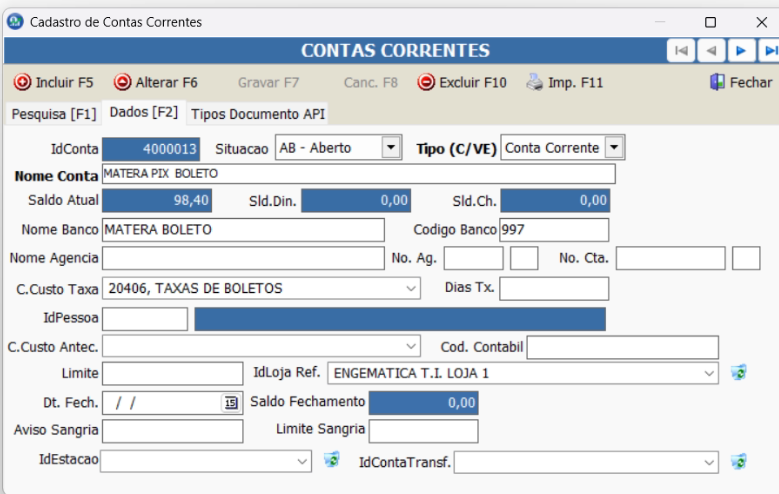Click refresh icon beside IdContaTransf.
The image size is (779, 494).
(x=739, y=461)
